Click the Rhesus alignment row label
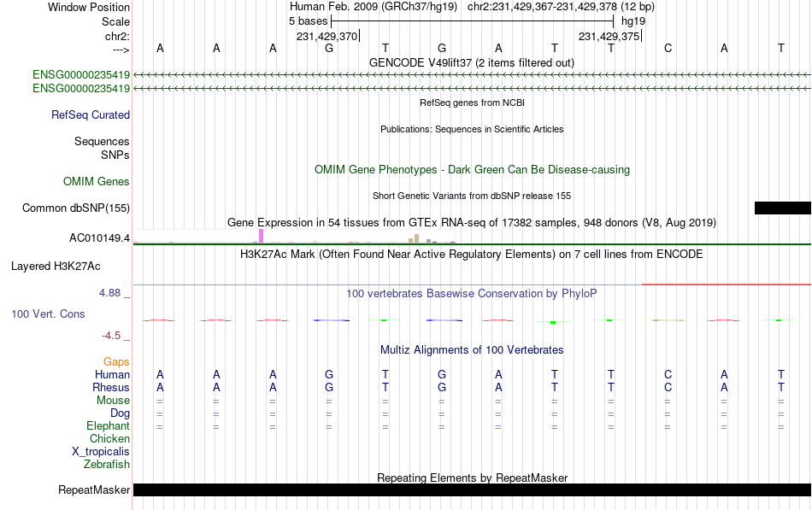 point(111,387)
